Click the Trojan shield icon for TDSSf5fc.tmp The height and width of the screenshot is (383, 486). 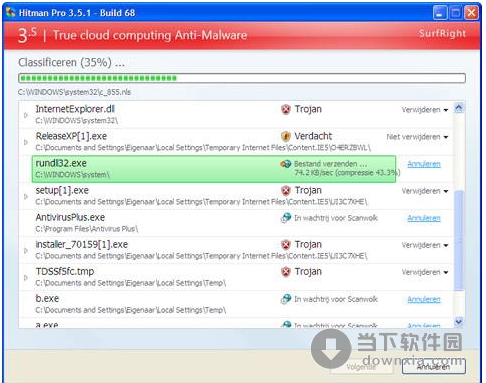pyautogui.click(x=286, y=272)
